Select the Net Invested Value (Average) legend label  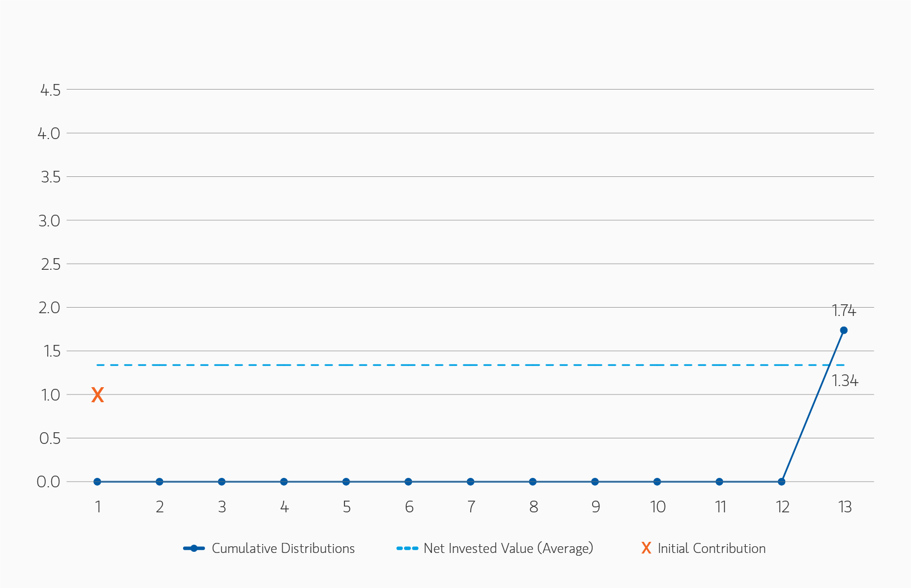point(508,548)
